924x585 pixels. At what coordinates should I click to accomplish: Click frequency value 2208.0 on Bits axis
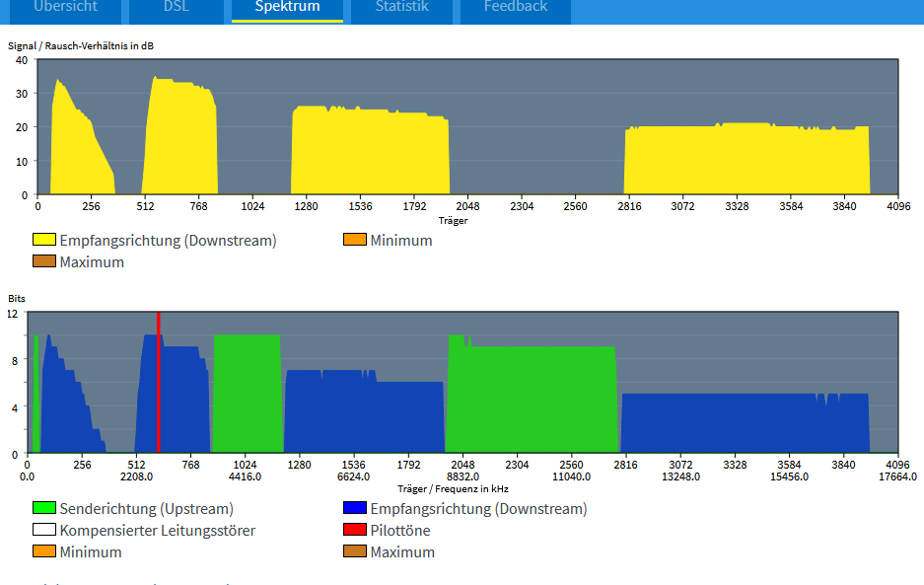136,476
